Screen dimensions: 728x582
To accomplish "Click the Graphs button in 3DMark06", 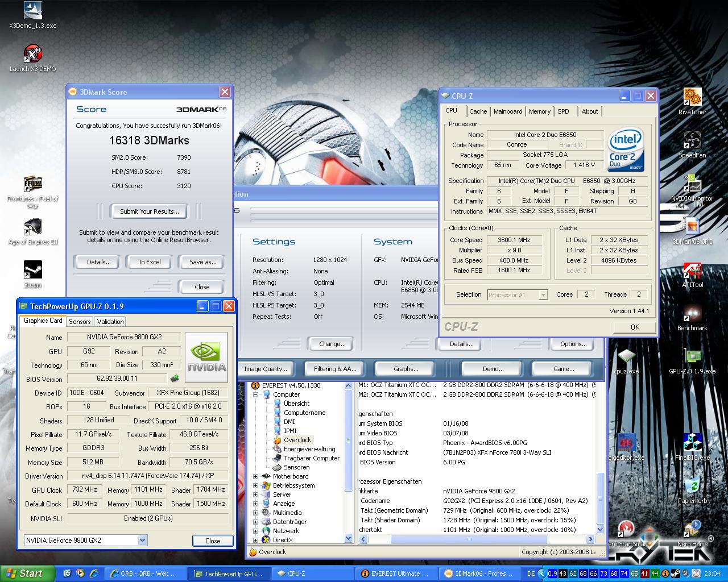I will click(x=406, y=369).
